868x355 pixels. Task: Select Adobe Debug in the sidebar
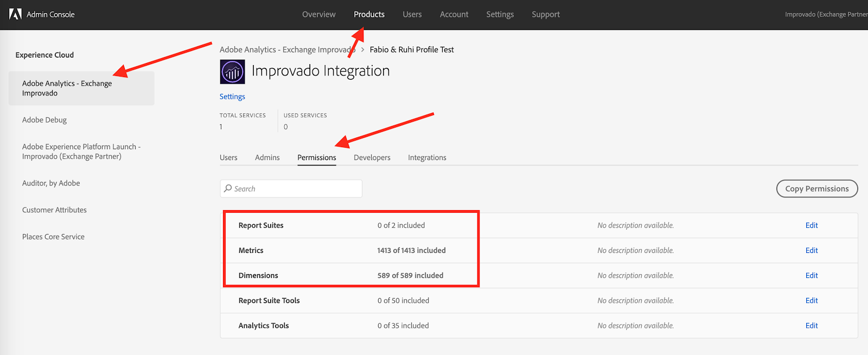(x=44, y=120)
